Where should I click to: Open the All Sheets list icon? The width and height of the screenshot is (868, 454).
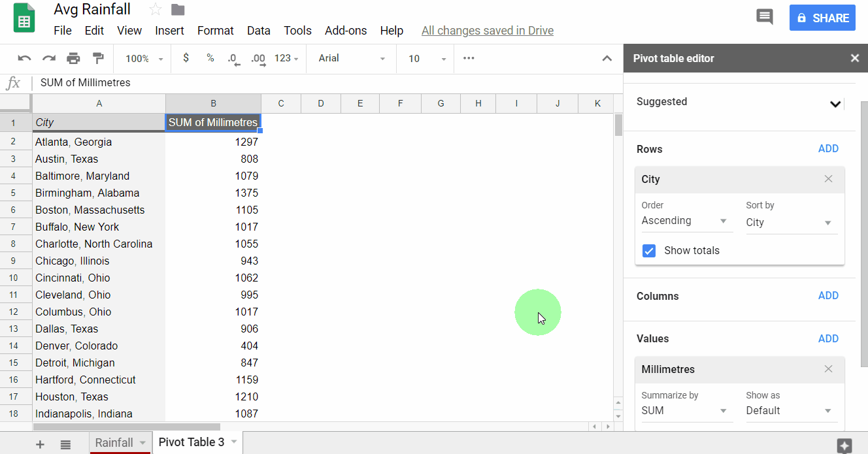65,444
